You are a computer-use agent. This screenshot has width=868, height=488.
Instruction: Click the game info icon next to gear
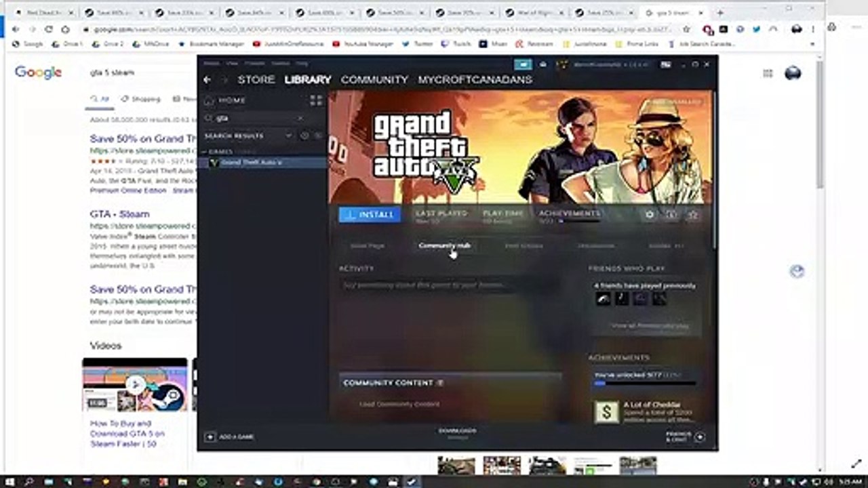[x=671, y=214]
